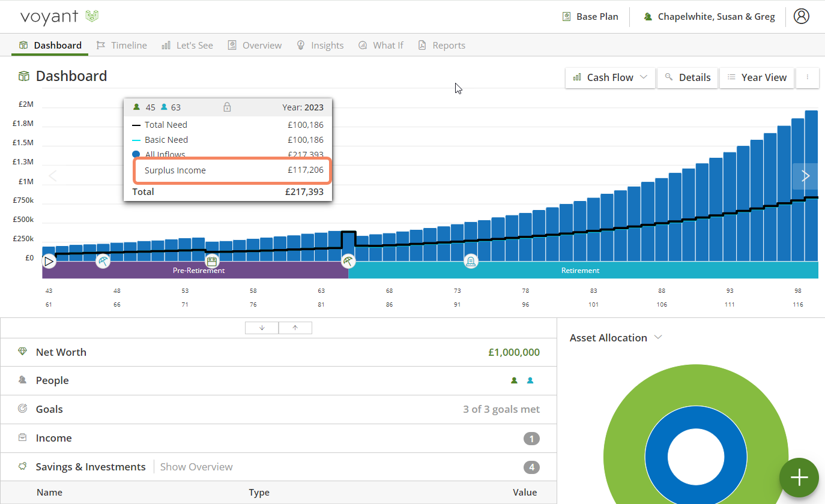Click the Show Overview link
This screenshot has width=825, height=504.
point(196,467)
